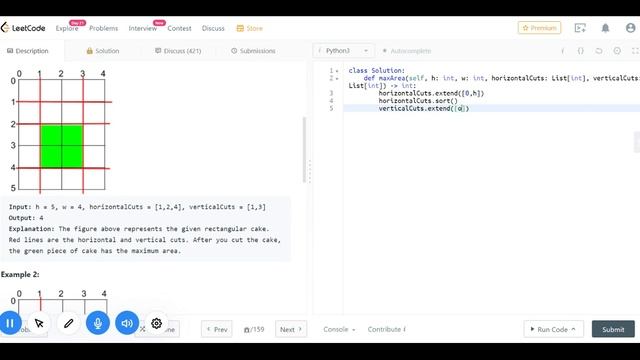Switch to the locked Solution tab
The width and height of the screenshot is (640, 360).
tap(103, 51)
